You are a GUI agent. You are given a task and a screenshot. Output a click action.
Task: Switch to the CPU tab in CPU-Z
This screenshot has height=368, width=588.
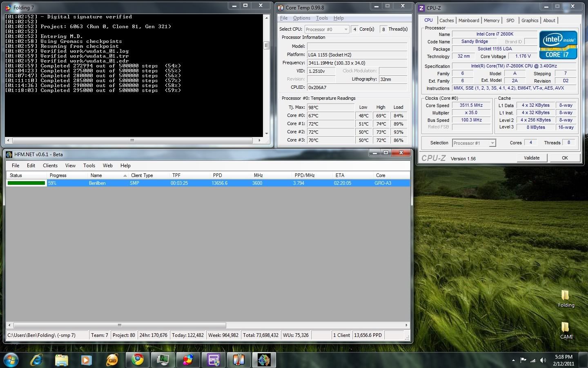[x=428, y=20]
